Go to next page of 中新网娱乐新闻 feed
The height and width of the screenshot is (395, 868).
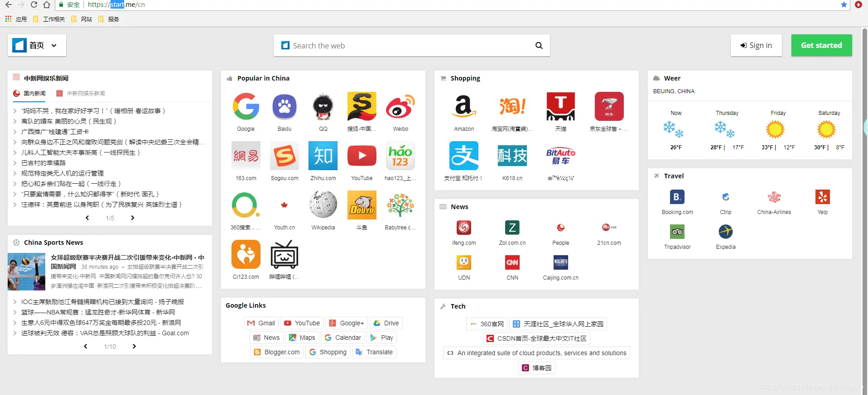coord(132,218)
